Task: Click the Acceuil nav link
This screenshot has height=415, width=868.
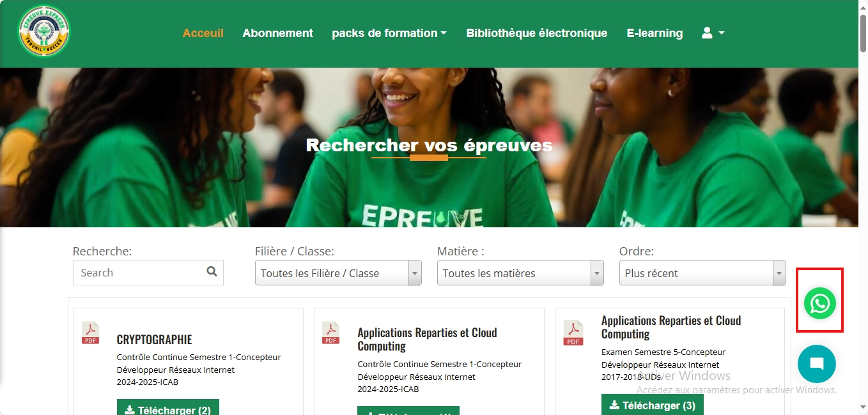Action: point(203,33)
